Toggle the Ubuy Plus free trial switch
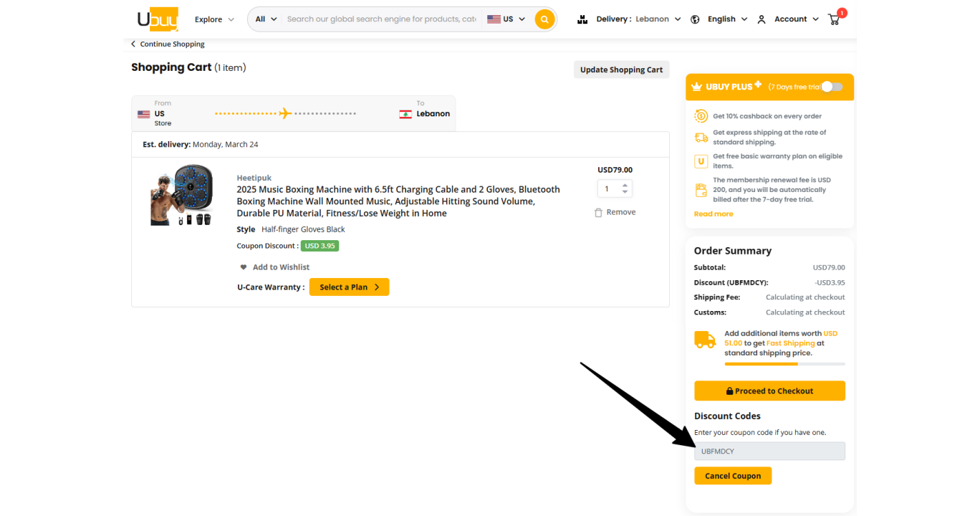 tap(832, 87)
